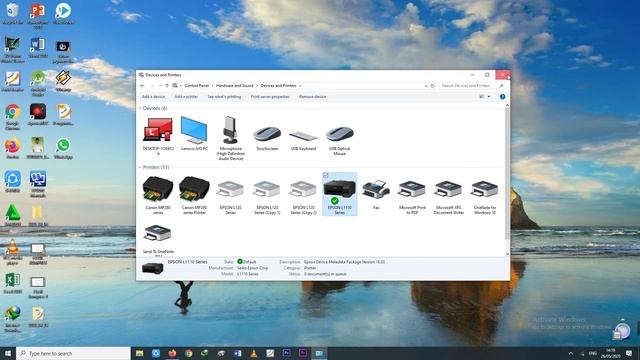Expand the chevron after Devices and Printers breadcrumb
The image size is (640, 360).
pos(300,86)
